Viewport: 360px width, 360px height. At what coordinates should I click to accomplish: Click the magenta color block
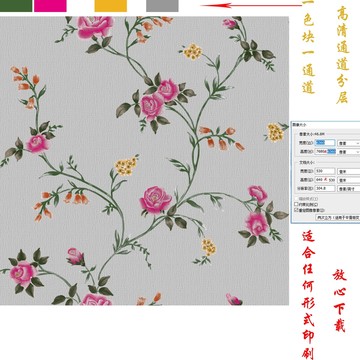[50, 6]
